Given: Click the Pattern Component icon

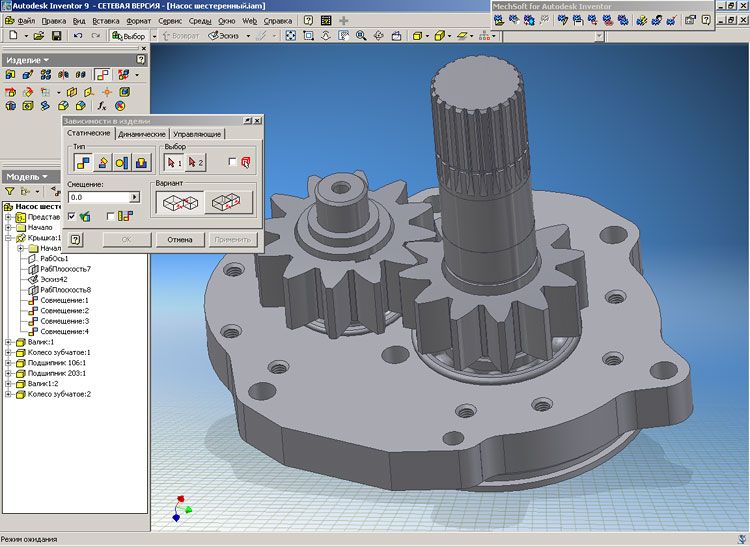Looking at the screenshot, I should pos(45,75).
